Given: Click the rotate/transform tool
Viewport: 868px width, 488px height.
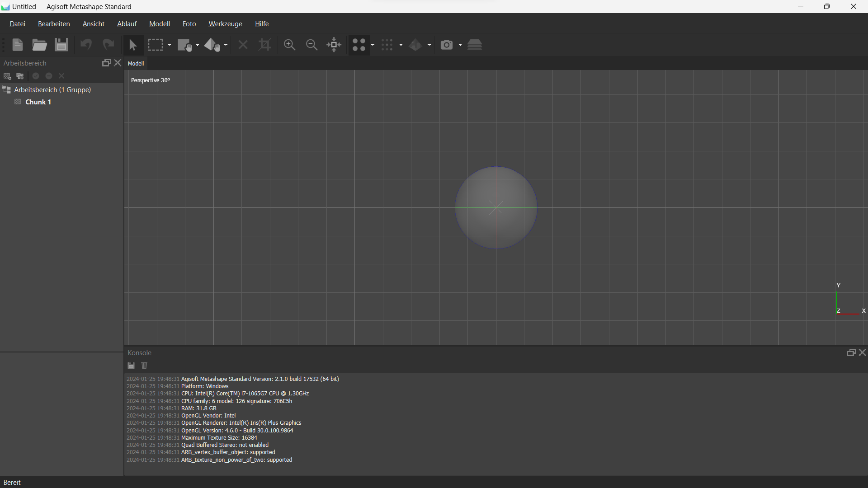Looking at the screenshot, I should pyautogui.click(x=212, y=45).
